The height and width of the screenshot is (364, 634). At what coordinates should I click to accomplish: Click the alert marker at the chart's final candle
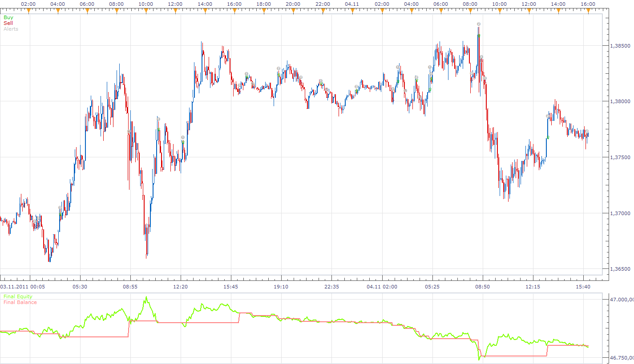[587, 131]
